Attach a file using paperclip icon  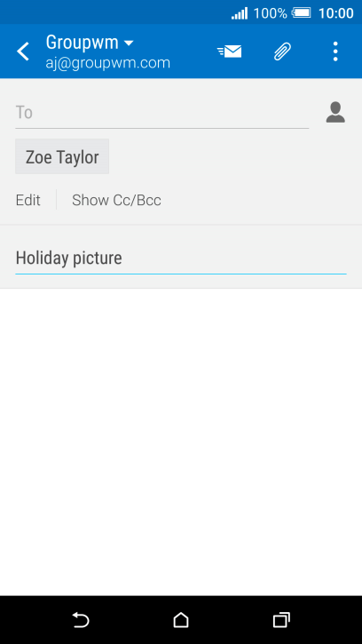[282, 52]
